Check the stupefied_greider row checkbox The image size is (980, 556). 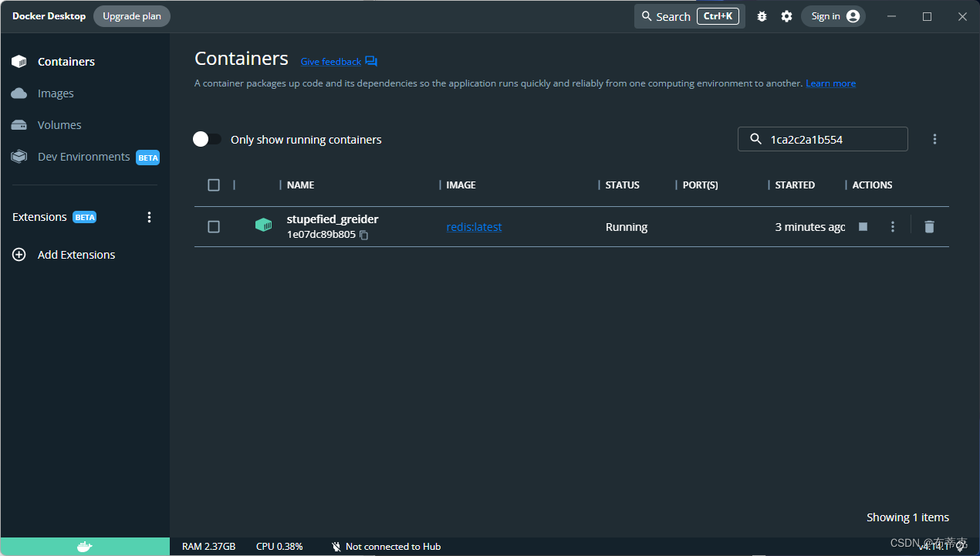214,226
